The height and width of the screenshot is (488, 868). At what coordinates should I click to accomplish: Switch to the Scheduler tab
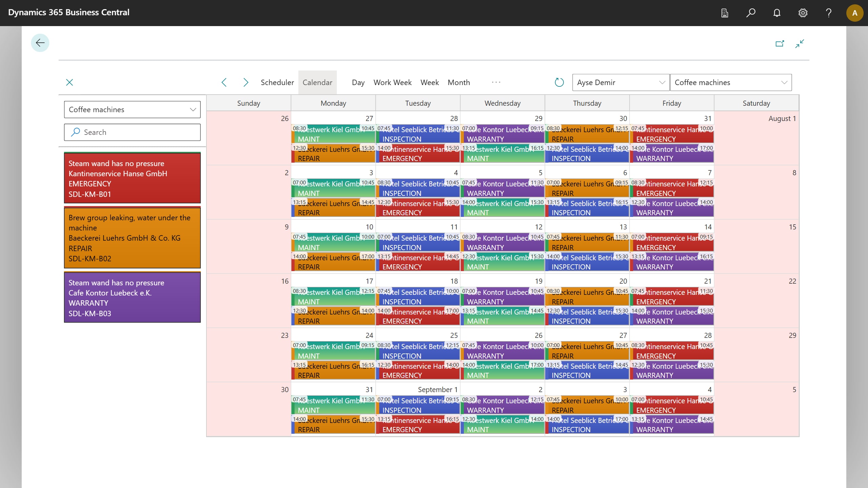pos(277,82)
